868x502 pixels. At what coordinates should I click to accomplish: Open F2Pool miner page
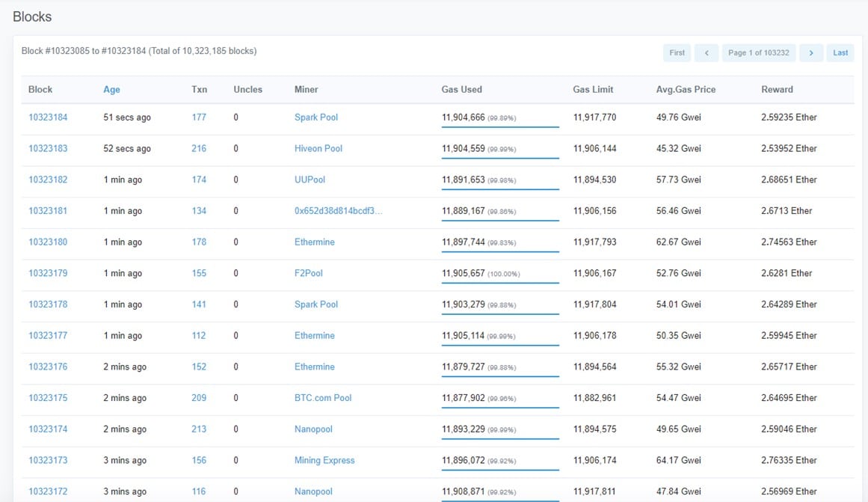[x=308, y=273]
